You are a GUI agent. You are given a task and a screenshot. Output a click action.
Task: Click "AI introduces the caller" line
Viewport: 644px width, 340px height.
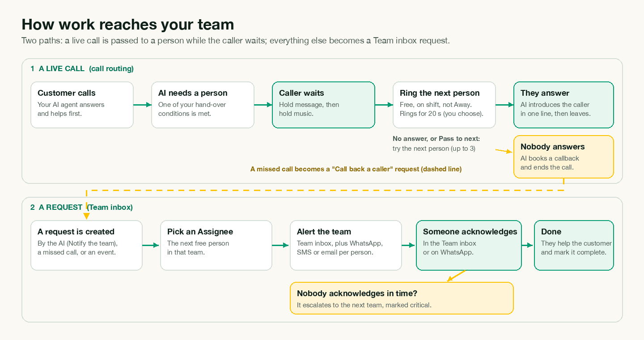click(555, 104)
